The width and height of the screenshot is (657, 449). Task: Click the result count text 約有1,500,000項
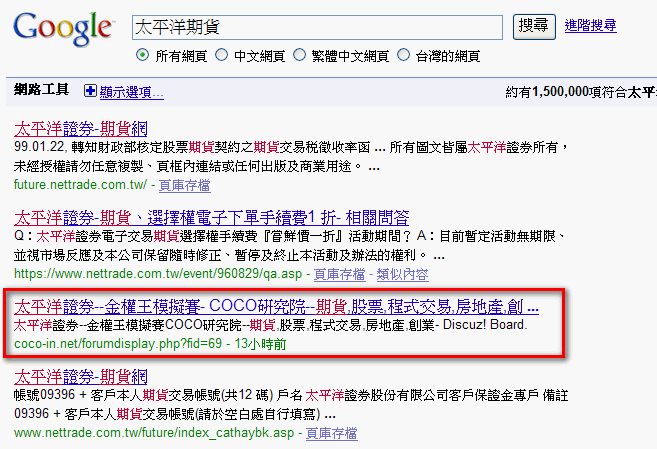(x=558, y=92)
